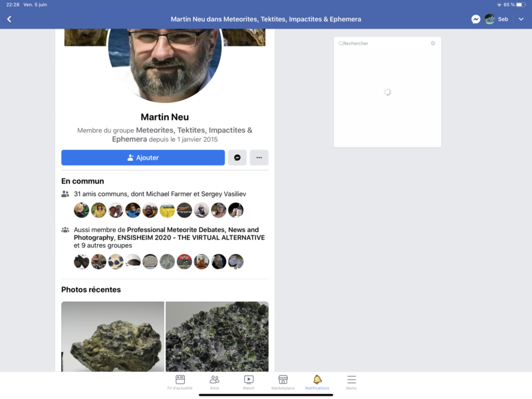Open the recent photo of green crystals
532x399 pixels.
coord(217,336)
